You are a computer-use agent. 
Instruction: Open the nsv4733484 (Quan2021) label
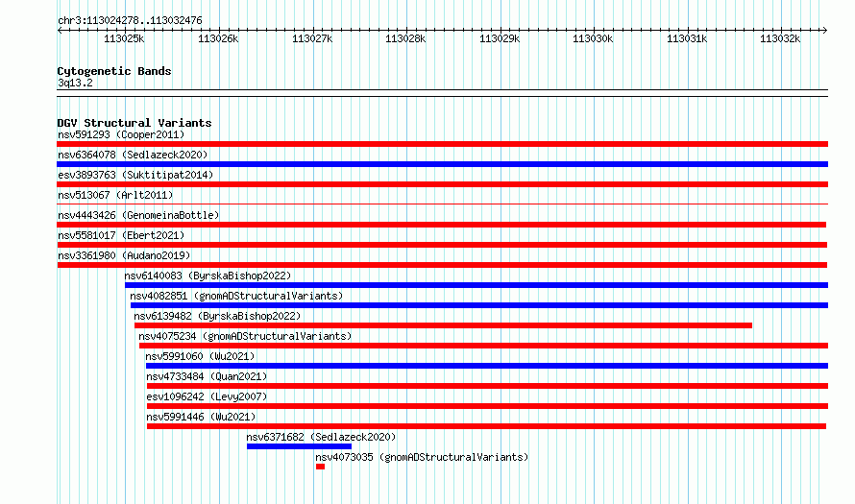click(207, 376)
